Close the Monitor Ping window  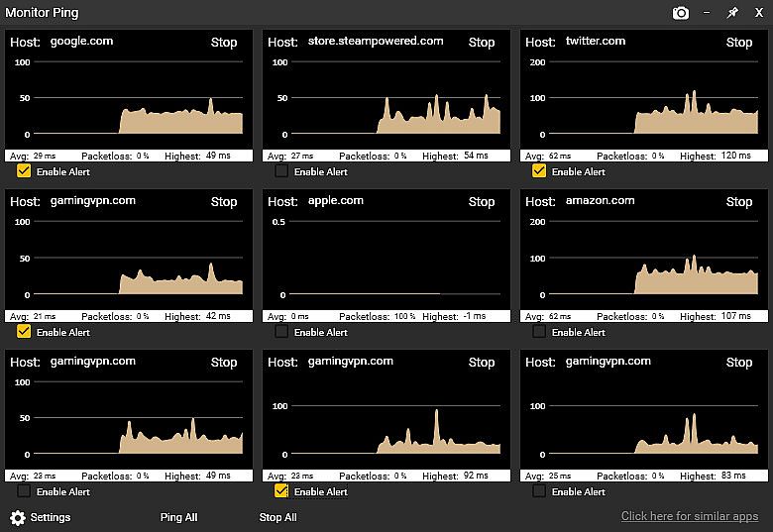coord(759,13)
